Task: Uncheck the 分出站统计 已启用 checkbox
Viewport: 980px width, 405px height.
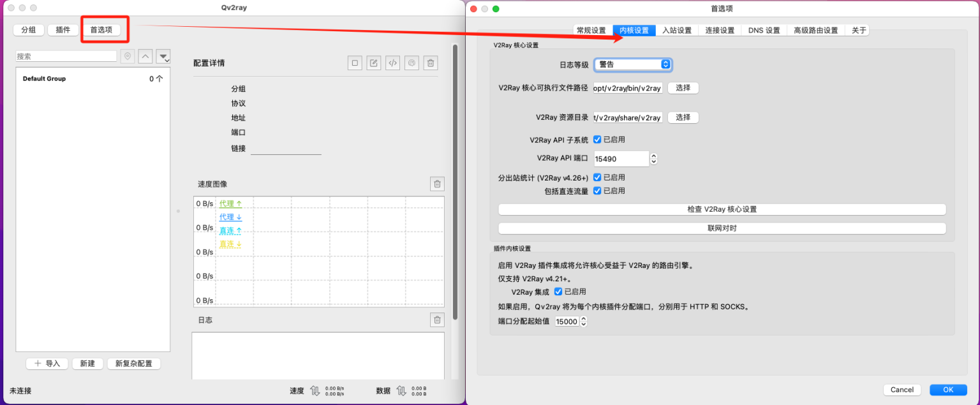Action: click(597, 177)
